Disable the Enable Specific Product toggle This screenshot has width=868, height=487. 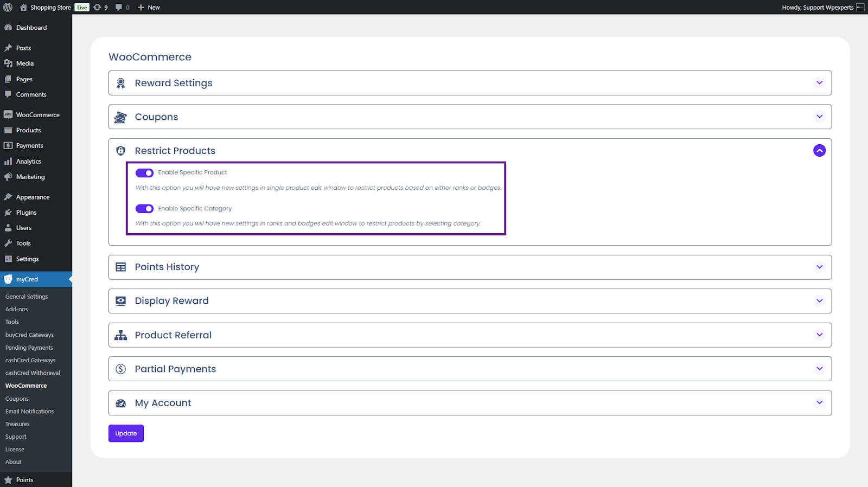pos(144,173)
